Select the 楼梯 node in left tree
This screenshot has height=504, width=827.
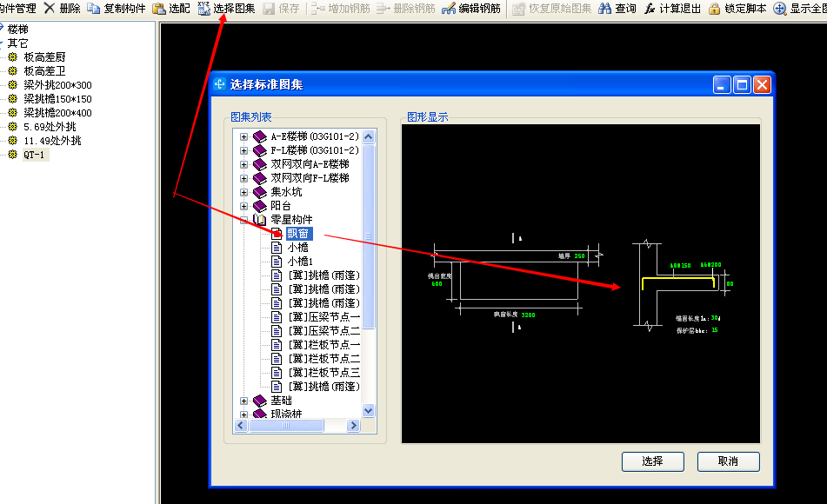tap(17, 29)
